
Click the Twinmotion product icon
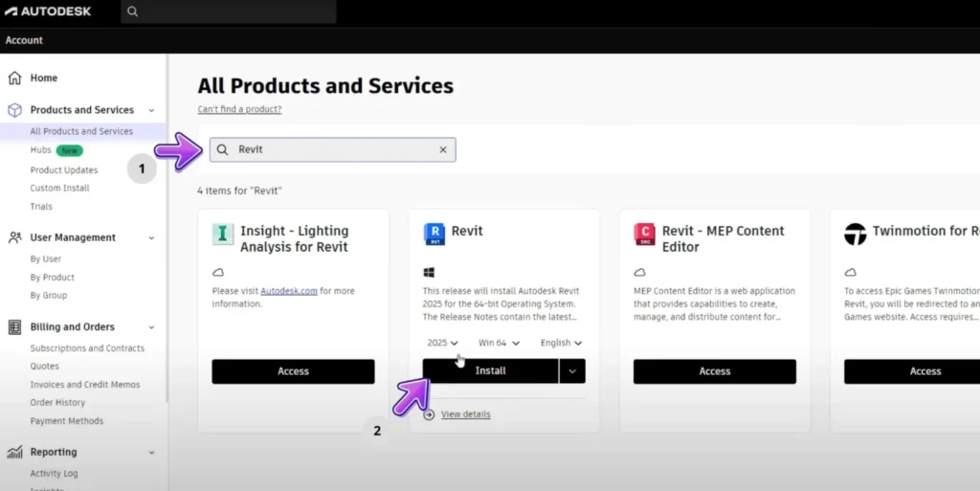coord(855,234)
